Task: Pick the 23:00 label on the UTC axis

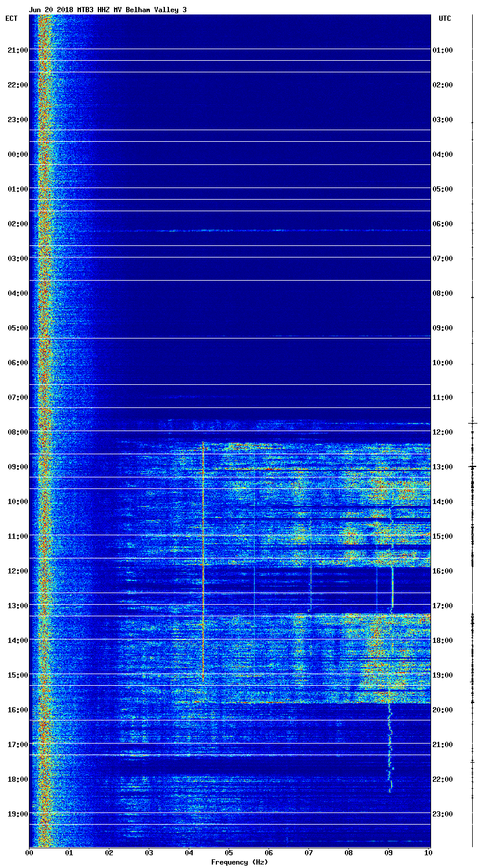Action: click(443, 814)
